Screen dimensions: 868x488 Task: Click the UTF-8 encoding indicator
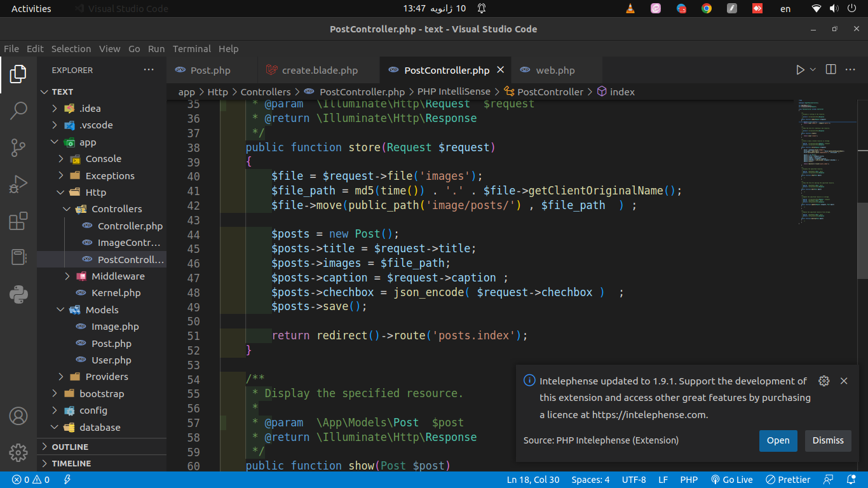tap(634, 480)
